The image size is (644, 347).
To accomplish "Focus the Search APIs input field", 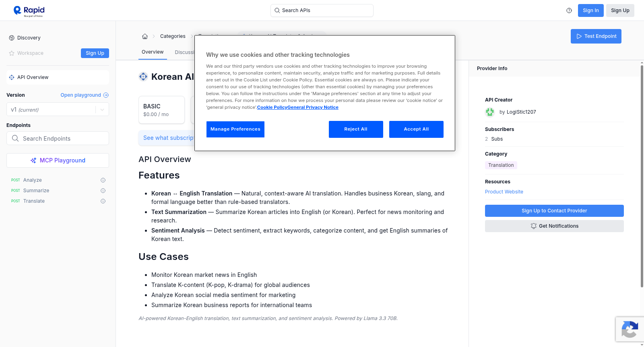I will point(322,10).
